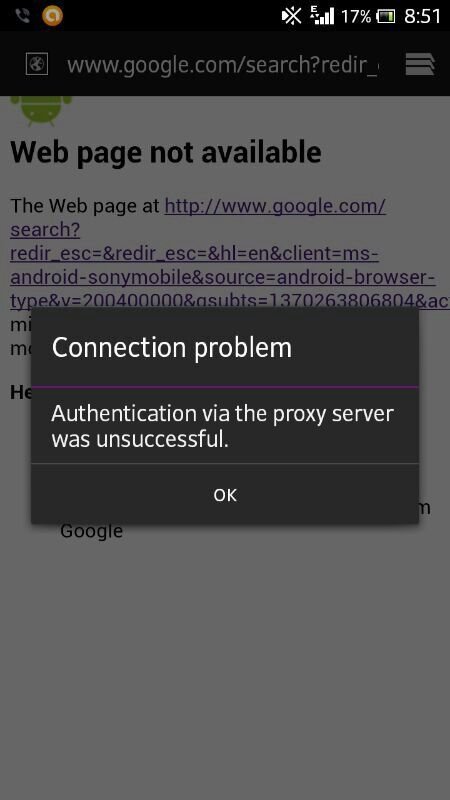The image size is (450, 800).
Task: Click the globe favicon beside the URL
Action: click(37, 64)
